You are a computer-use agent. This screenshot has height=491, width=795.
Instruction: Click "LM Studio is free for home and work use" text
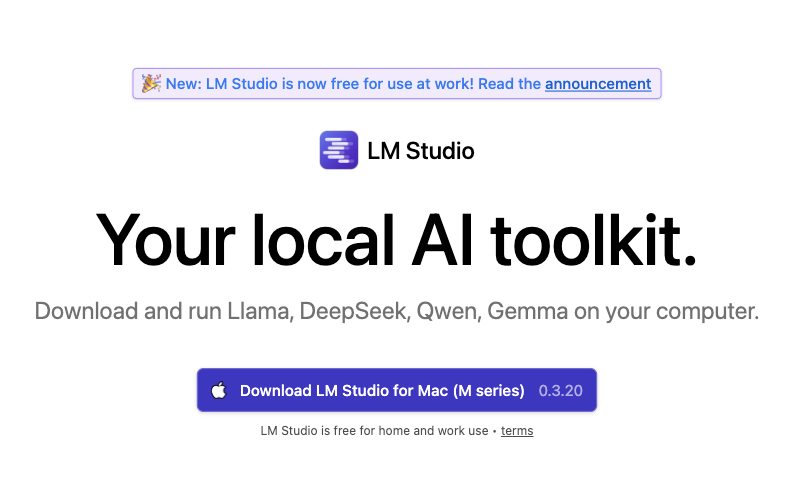[374, 431]
